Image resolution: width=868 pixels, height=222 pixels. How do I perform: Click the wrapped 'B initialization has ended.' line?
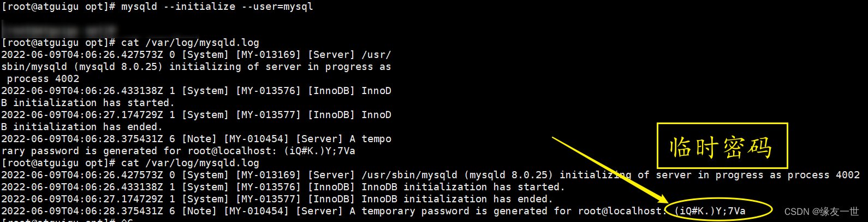pyautogui.click(x=81, y=127)
